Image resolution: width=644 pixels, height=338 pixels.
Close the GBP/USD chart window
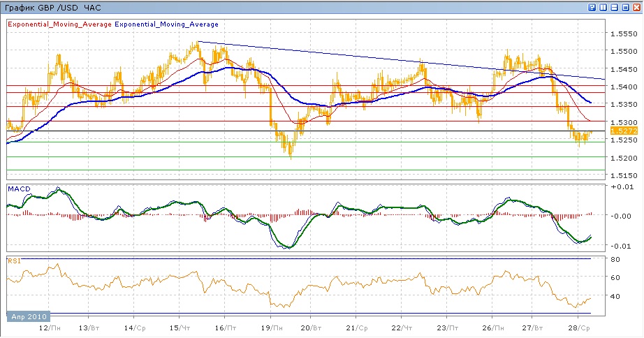tap(637, 7)
